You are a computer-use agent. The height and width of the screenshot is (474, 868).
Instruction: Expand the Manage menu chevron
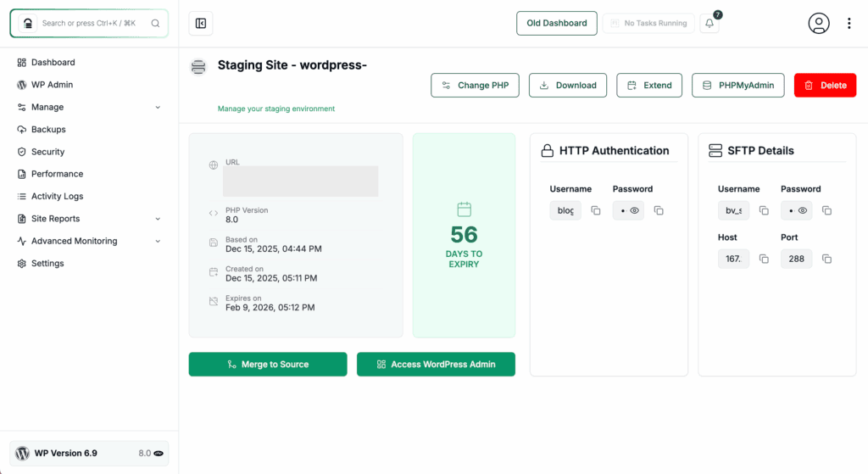point(158,108)
